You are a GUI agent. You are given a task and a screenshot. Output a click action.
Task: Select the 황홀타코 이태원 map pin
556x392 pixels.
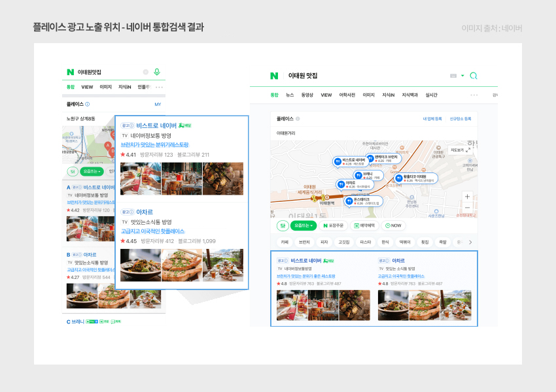[415, 178]
